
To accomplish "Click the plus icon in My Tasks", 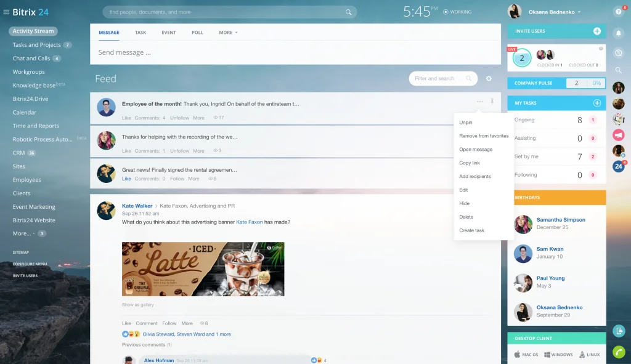I will pyautogui.click(x=596, y=103).
